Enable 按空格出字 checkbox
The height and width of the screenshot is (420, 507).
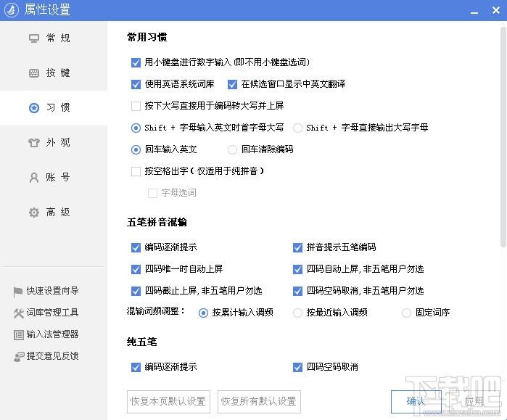click(136, 171)
